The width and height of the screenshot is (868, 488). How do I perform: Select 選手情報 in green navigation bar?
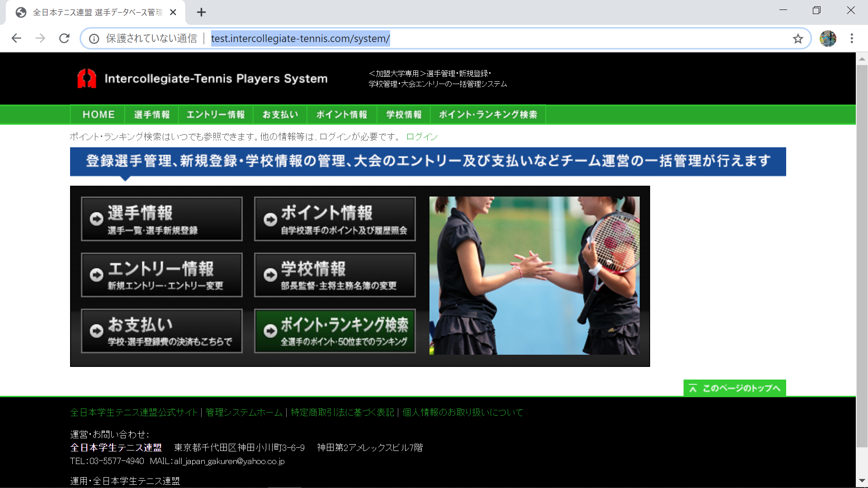[152, 115]
